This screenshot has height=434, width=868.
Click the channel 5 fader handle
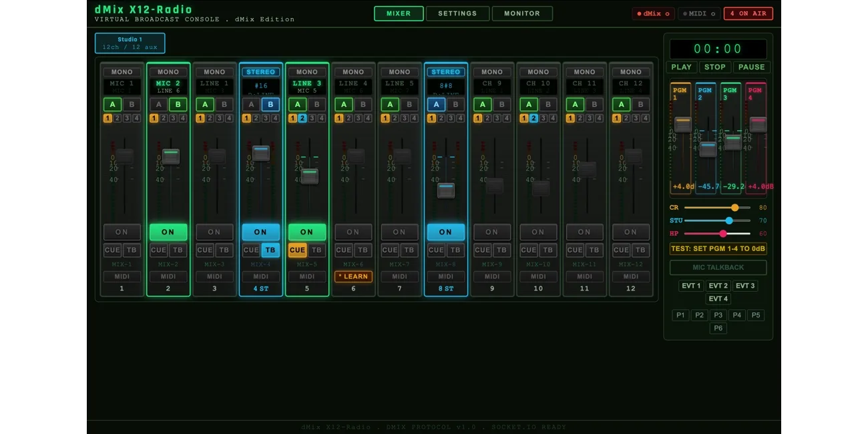coord(309,176)
